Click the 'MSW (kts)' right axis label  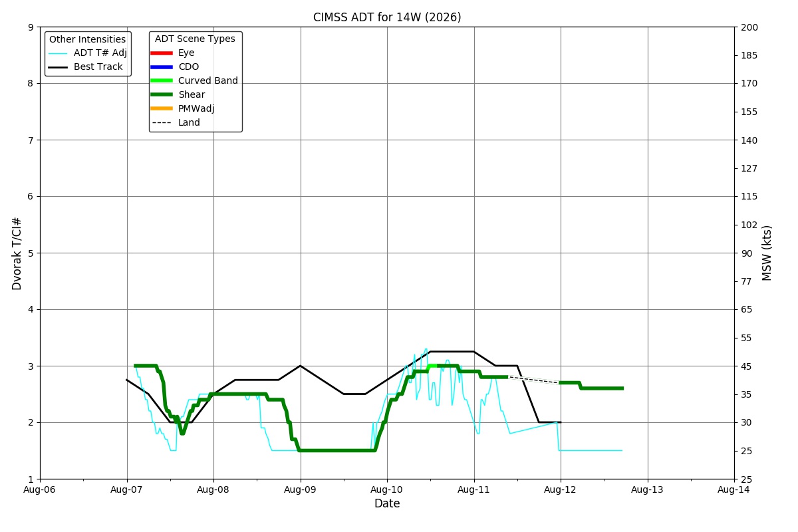pos(767,253)
